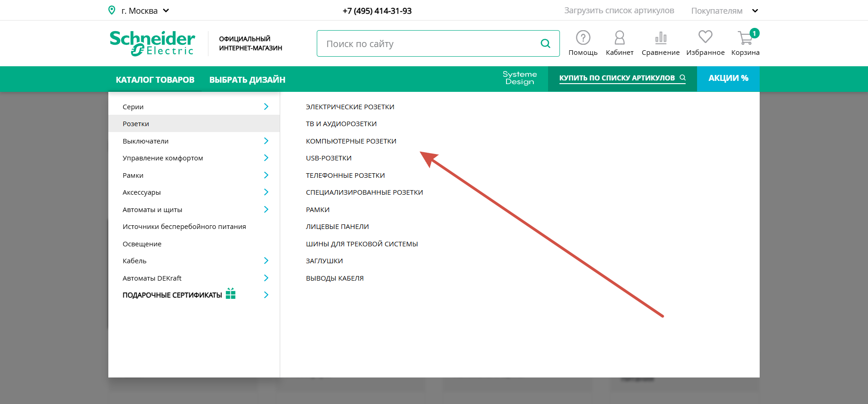Select Автоматы DEKraft category
Viewport: 868px width, 404px height.
pyautogui.click(x=152, y=278)
